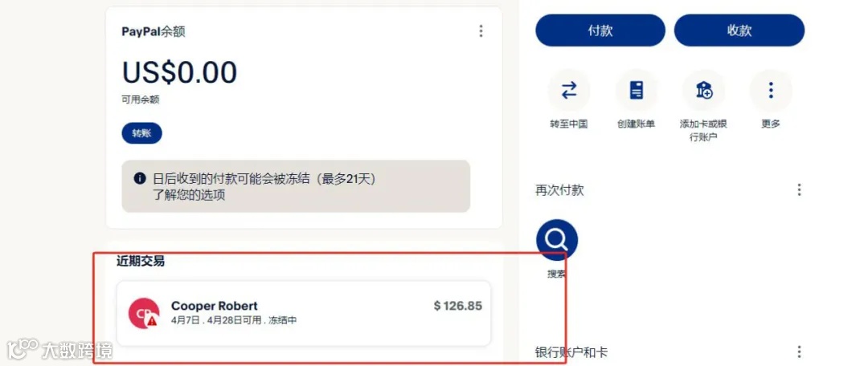Screen dimensions: 868x366
Task: Click the 近期交易 heading
Action: click(x=140, y=261)
